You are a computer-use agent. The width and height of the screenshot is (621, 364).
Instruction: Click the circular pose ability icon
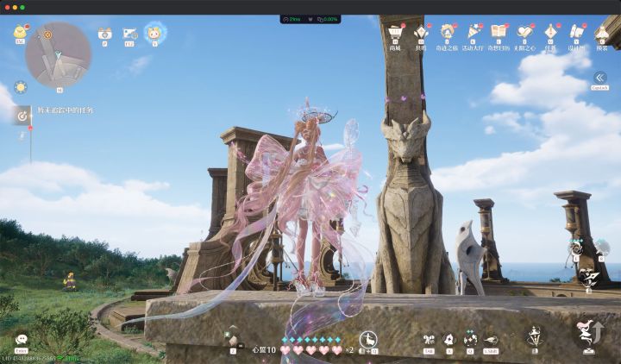pos(368,340)
